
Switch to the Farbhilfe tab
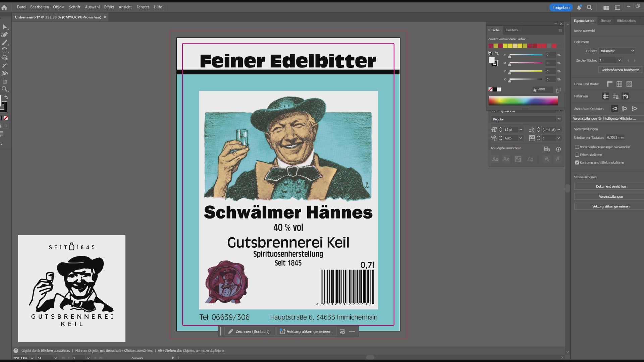512,30
